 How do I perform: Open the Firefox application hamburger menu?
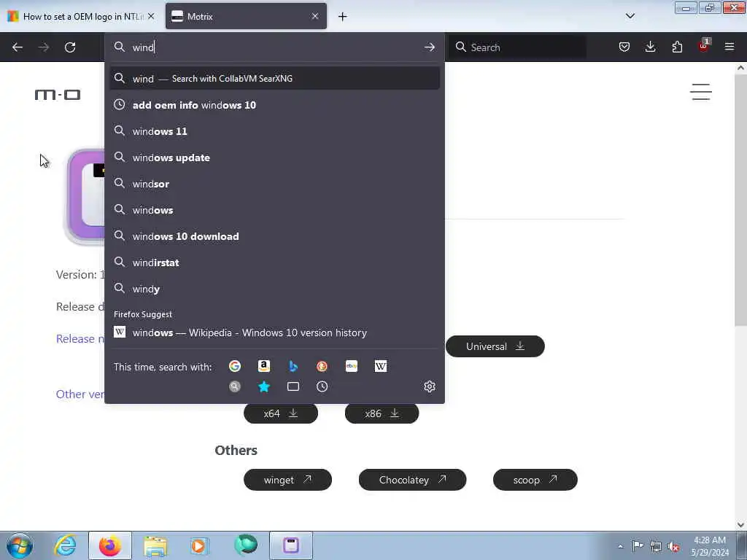tap(729, 47)
